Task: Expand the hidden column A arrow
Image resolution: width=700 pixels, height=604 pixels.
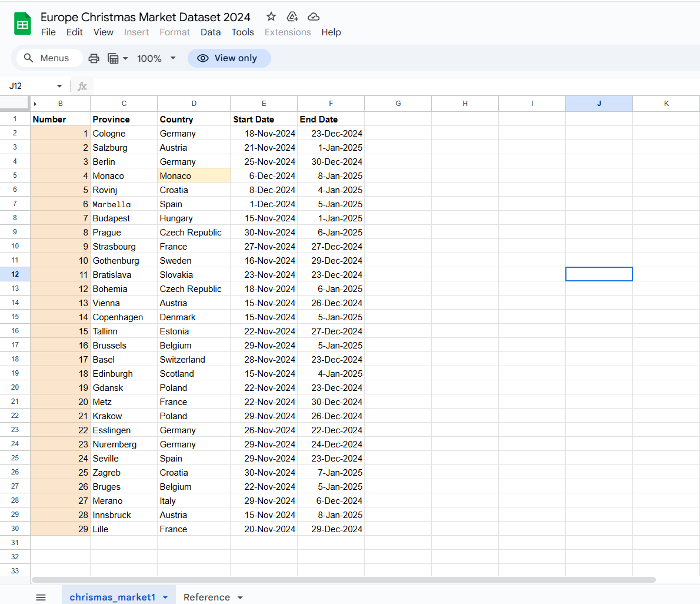Action: 35,104
